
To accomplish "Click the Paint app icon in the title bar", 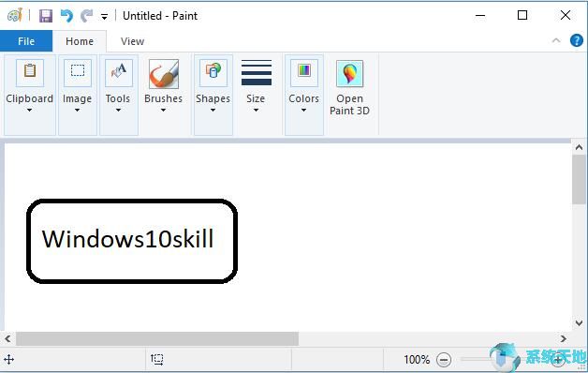I will click(15, 15).
